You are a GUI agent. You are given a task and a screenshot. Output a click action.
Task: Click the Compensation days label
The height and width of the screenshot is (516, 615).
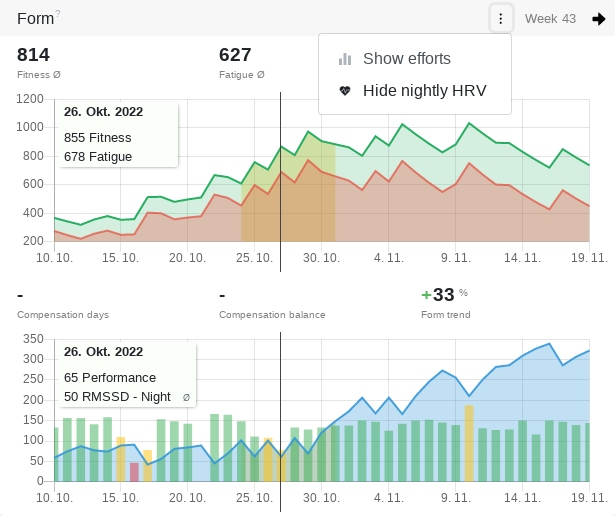coord(63,314)
